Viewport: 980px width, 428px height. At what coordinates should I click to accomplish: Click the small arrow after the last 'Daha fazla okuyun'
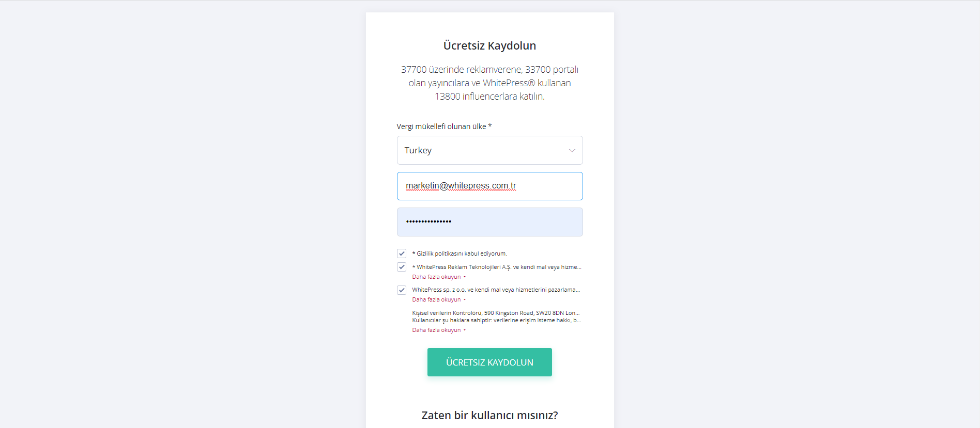pos(465,330)
